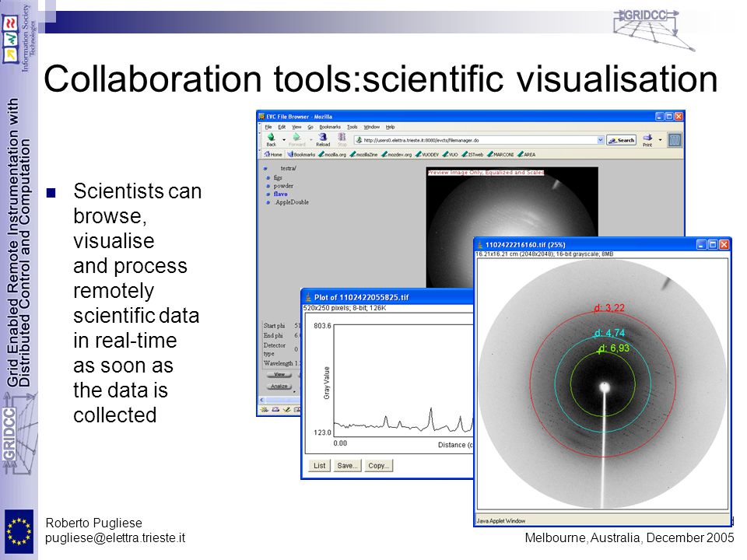Image resolution: width=747 pixels, height=560 pixels.
Task: Open the VUO bookmark
Action: (x=451, y=154)
